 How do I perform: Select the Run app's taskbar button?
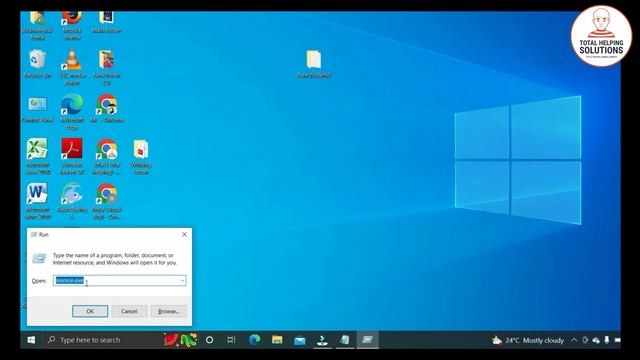[x=367, y=340]
